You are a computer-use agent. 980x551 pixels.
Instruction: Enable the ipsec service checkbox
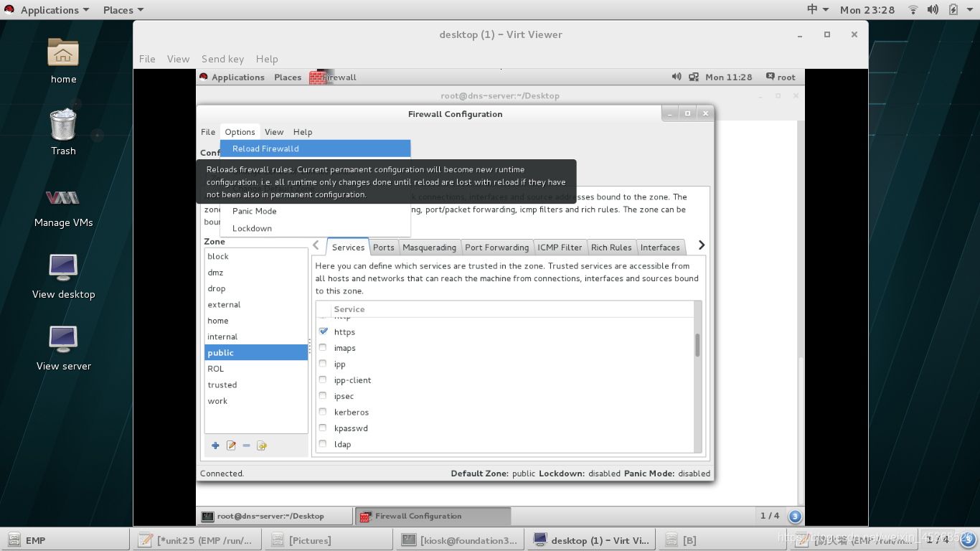[x=323, y=396]
